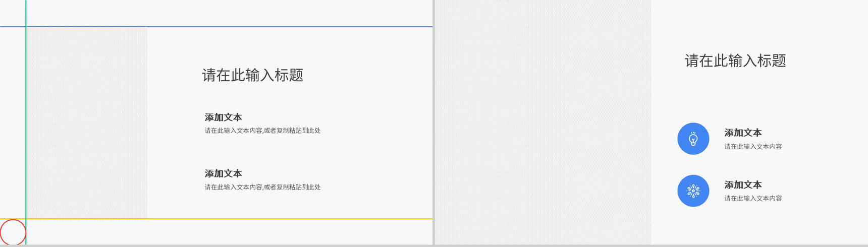Click the blue horizontal line shape
This screenshot has width=868, height=247.
click(x=216, y=26)
